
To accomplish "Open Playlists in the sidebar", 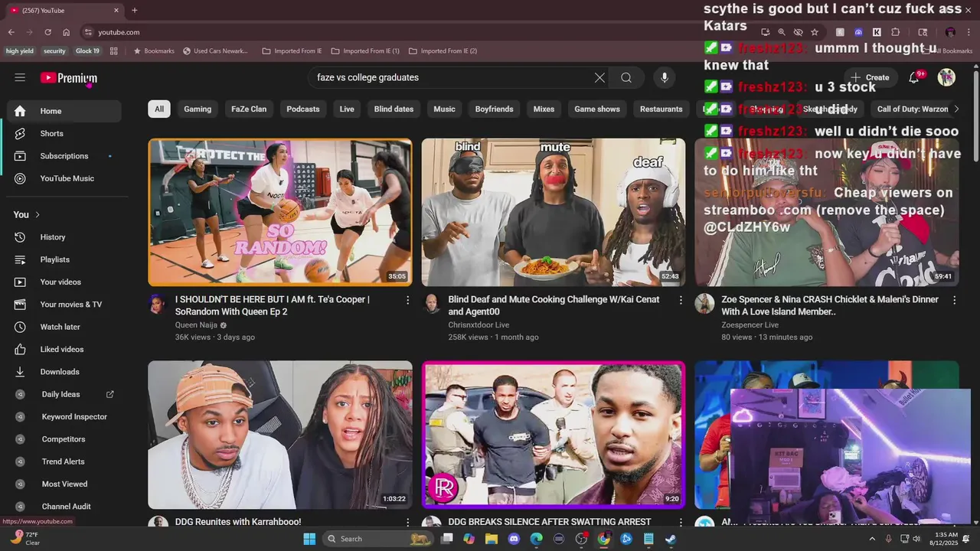I will click(65, 259).
